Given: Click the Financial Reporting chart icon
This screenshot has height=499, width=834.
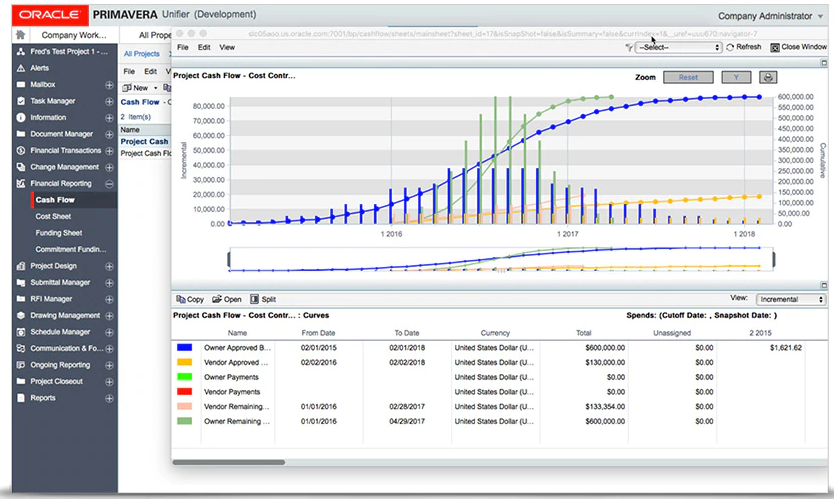Looking at the screenshot, I should pos(21,184).
